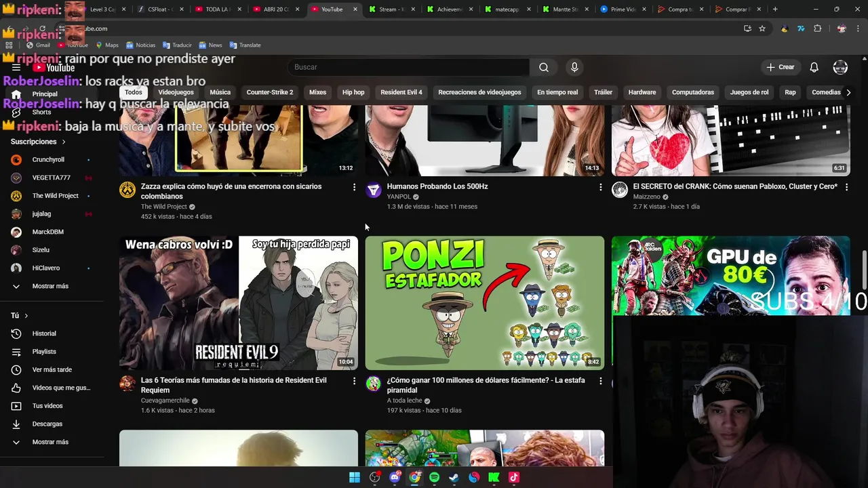868x488 pixels.
Task: Open liked videos thumbs-up icon
Action: coord(16,388)
